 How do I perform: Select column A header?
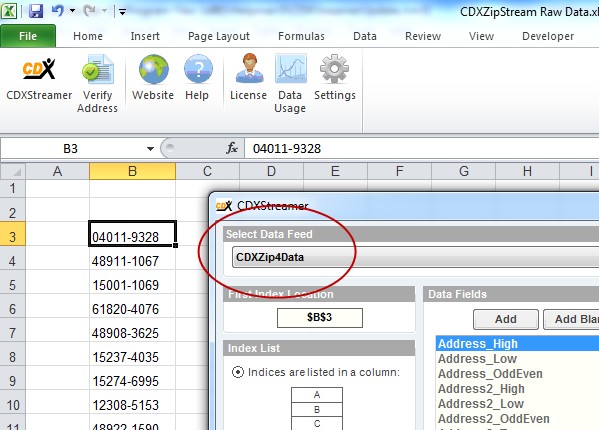pyautogui.click(x=57, y=171)
